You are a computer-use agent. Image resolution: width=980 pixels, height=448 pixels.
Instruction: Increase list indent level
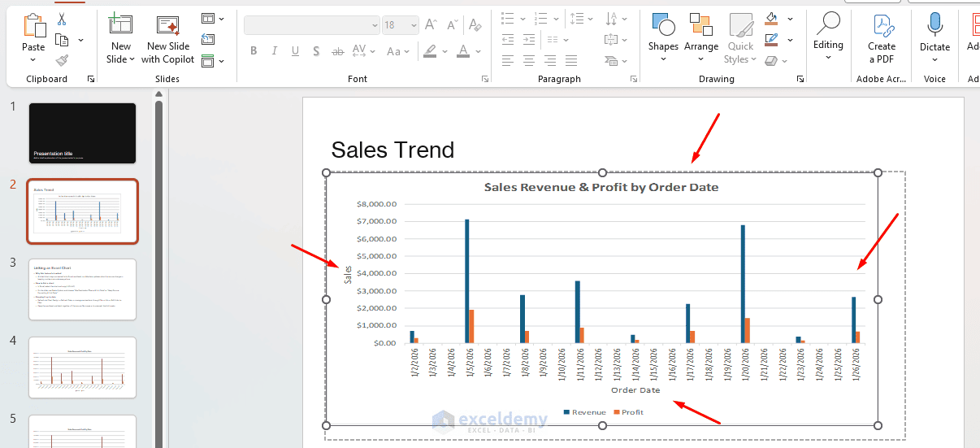pos(529,39)
